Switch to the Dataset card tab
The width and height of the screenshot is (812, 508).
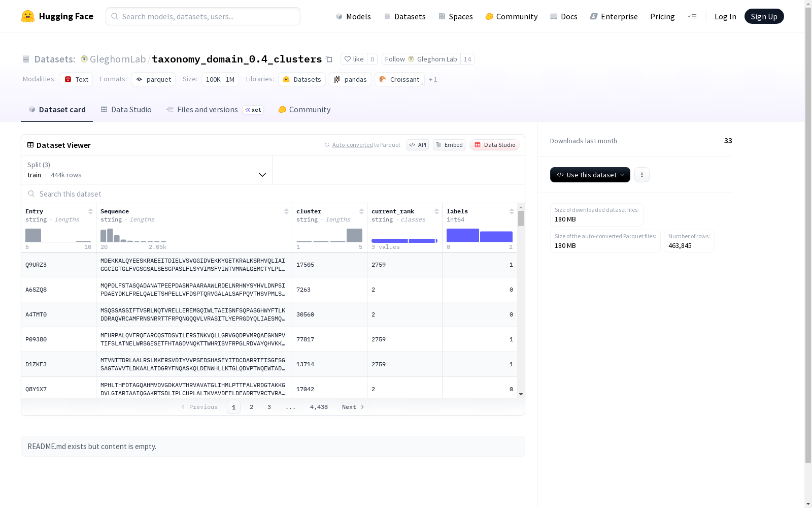point(57,110)
